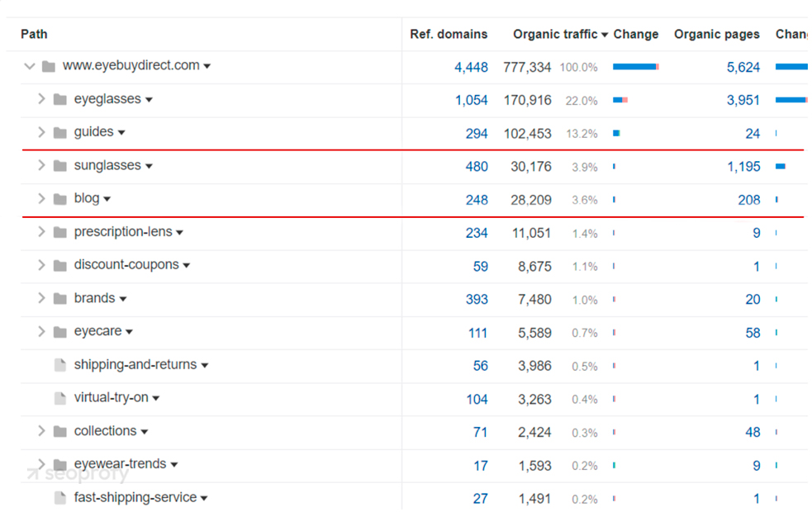
Task: Click the prescription-lens folder icon
Action: point(60,232)
